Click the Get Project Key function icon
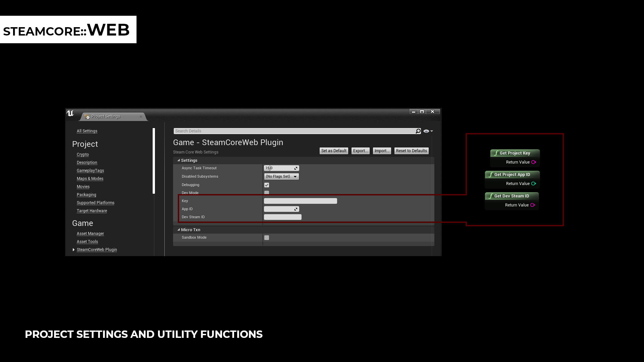The height and width of the screenshot is (362, 644). click(x=496, y=153)
